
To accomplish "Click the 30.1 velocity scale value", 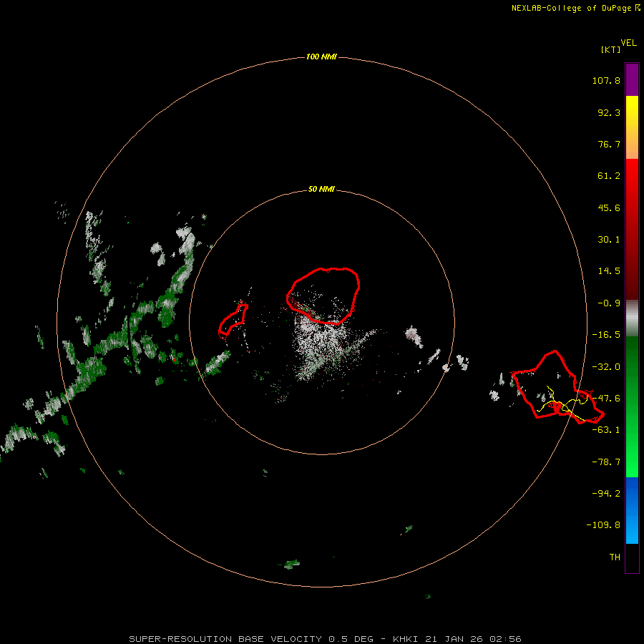I will point(609,240).
